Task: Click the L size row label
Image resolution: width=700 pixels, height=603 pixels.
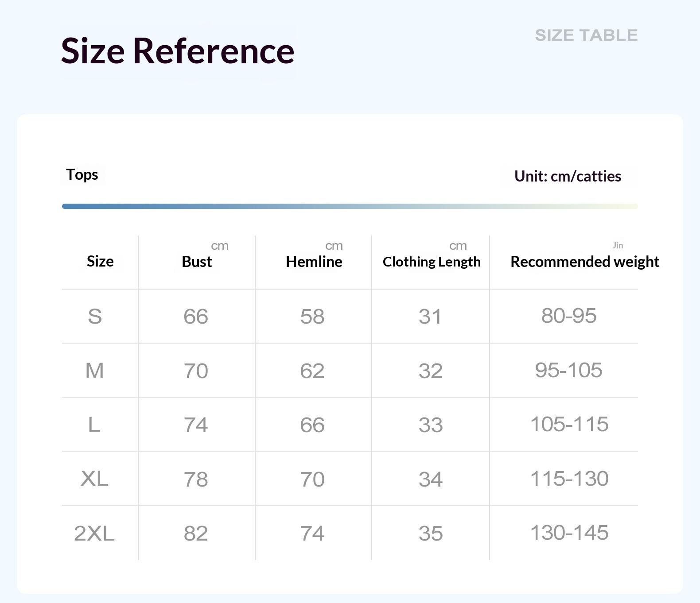Action: click(94, 425)
